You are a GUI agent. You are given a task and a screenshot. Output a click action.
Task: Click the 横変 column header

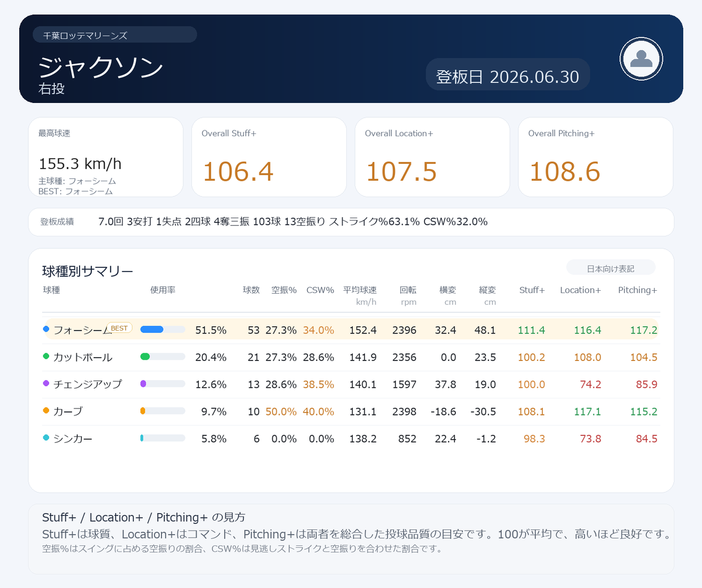[x=448, y=290]
